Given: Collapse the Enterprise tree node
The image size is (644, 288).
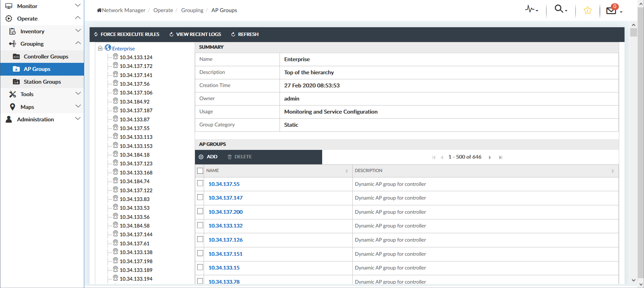Looking at the screenshot, I should pyautogui.click(x=100, y=48).
